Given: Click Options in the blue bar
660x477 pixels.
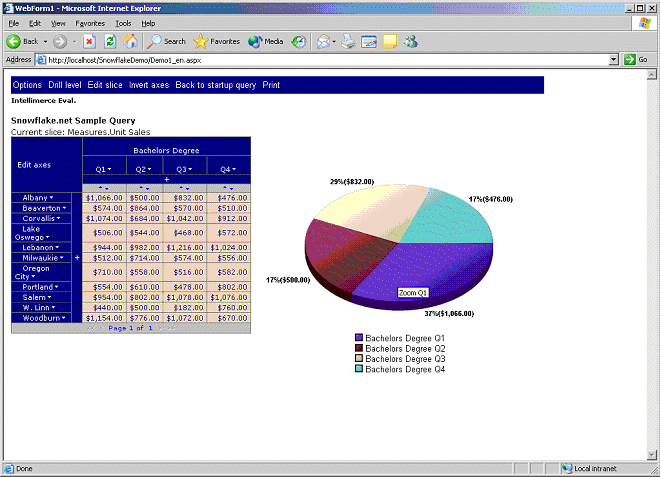Looking at the screenshot, I should 27,85.
